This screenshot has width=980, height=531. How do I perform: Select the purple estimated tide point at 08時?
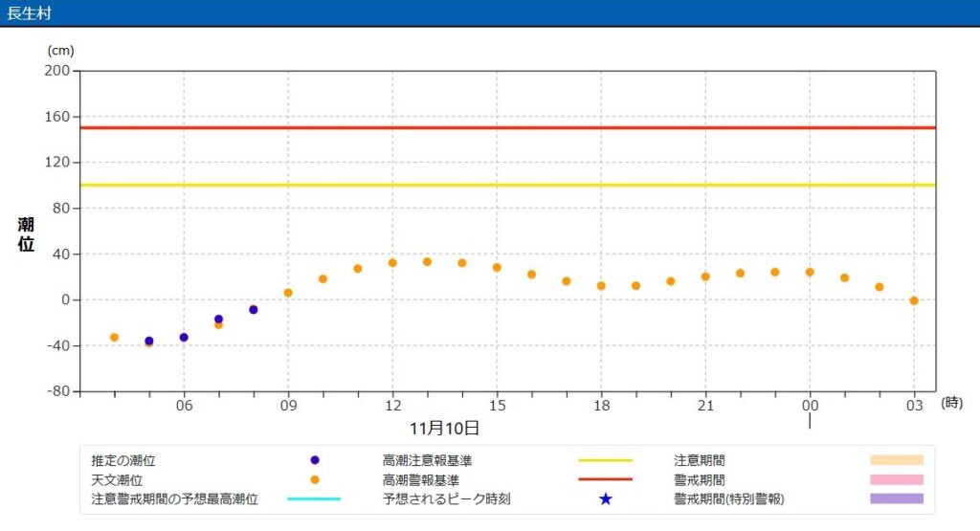(253, 310)
